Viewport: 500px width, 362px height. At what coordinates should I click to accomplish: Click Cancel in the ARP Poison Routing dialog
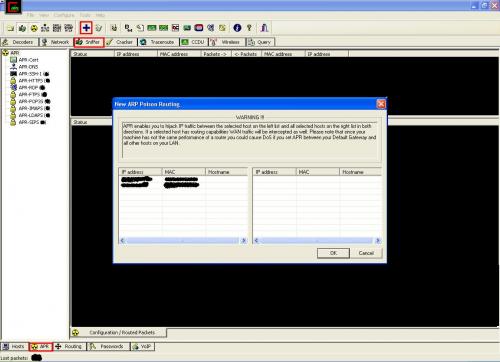pyautogui.click(x=366, y=253)
